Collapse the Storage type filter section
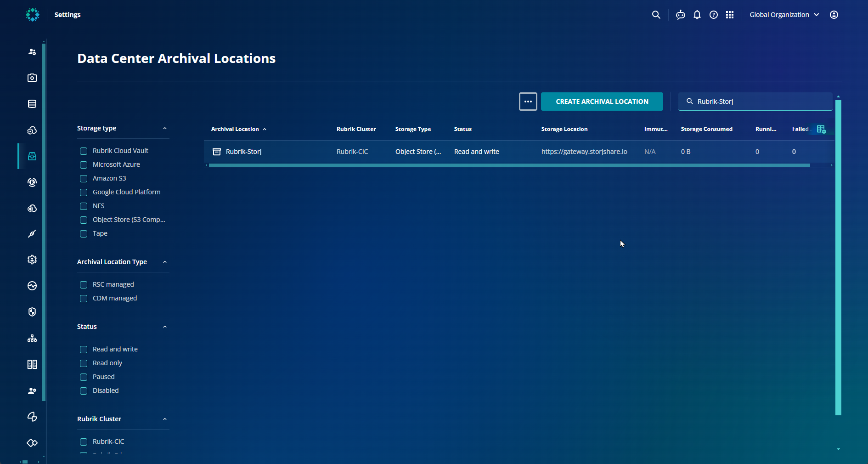Viewport: 868px width, 464px height. [165, 128]
